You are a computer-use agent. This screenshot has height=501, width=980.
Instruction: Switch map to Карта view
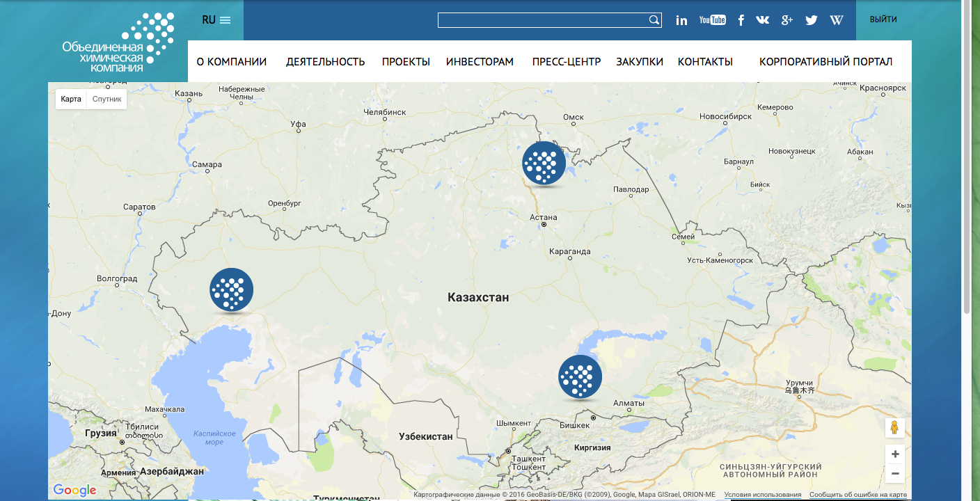coord(71,100)
